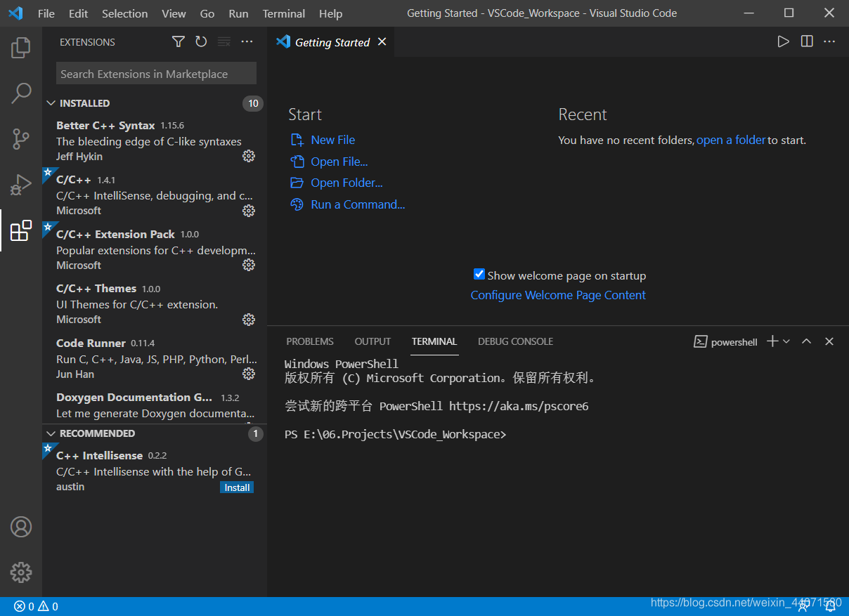The height and width of the screenshot is (616, 849).
Task: Open the Selection menu
Action: (124, 13)
